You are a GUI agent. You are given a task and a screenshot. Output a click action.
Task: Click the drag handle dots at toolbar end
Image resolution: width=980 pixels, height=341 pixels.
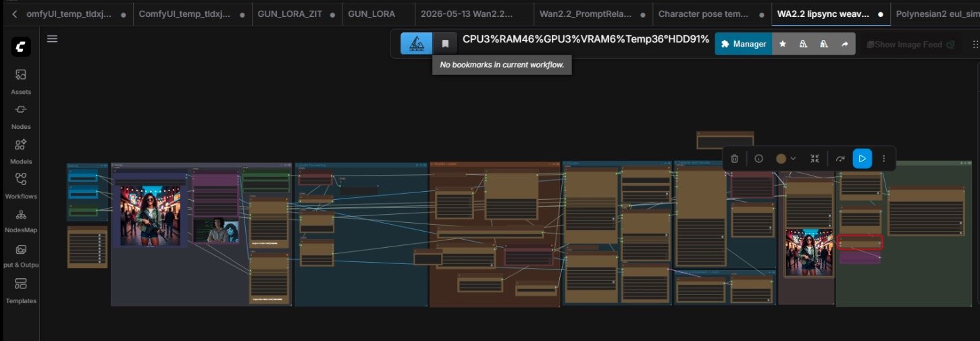tap(975, 45)
